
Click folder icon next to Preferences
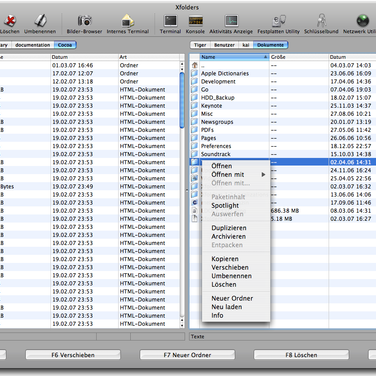tap(195, 146)
